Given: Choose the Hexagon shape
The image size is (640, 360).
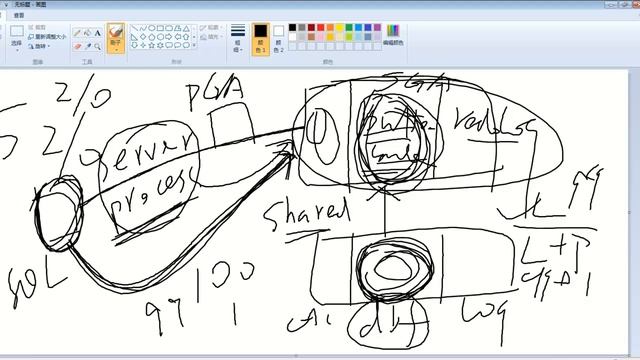Looking at the screenshot, I should point(160,37).
